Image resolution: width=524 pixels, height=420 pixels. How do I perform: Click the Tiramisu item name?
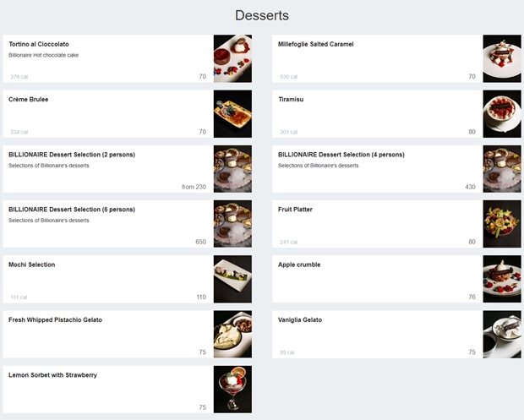click(291, 99)
